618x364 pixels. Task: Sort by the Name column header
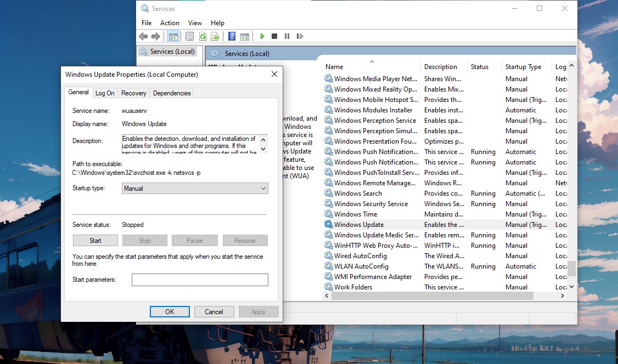tap(371, 66)
